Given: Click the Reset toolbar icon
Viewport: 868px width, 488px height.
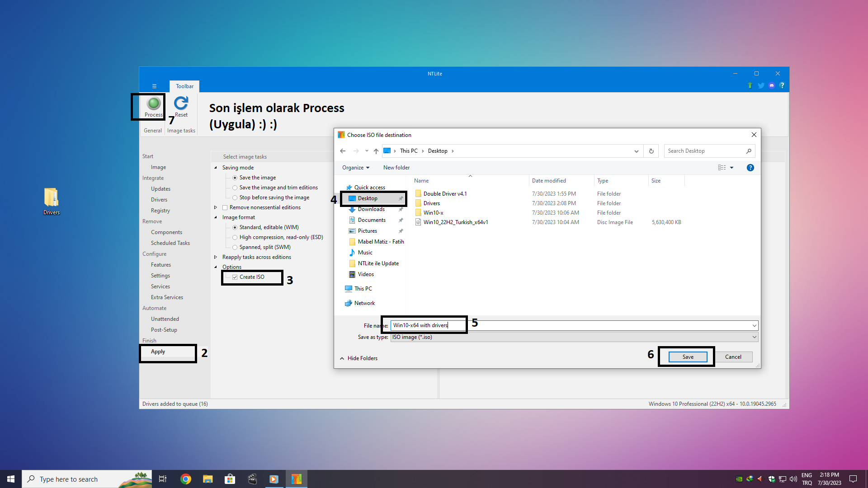Looking at the screenshot, I should (x=181, y=103).
